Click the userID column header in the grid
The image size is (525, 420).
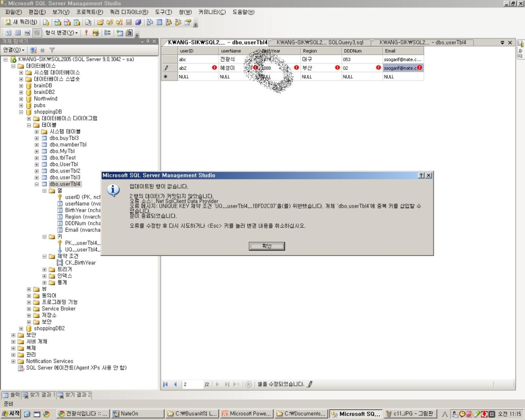tap(198, 51)
